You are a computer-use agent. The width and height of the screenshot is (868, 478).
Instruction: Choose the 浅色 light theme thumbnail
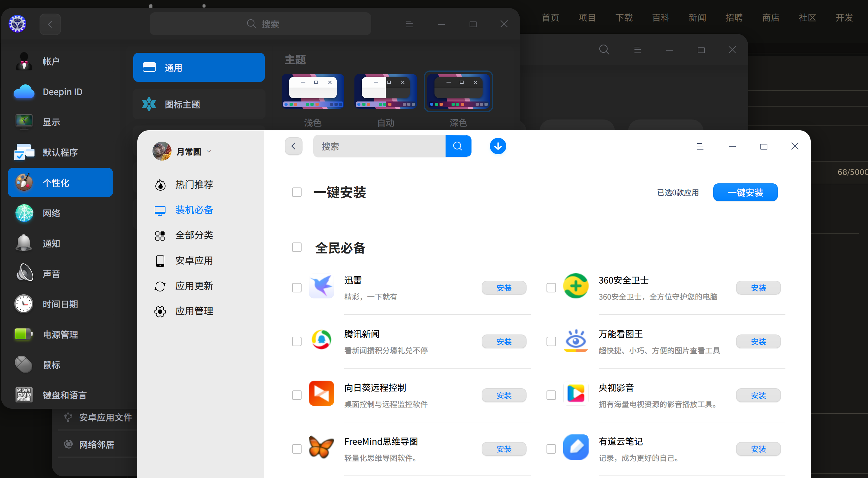coord(312,92)
